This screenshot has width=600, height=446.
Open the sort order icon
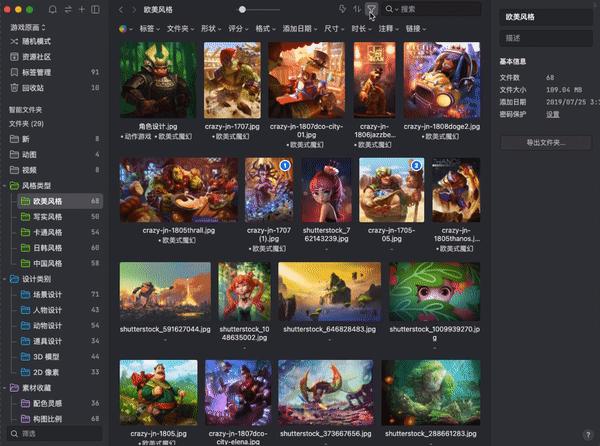point(357,9)
